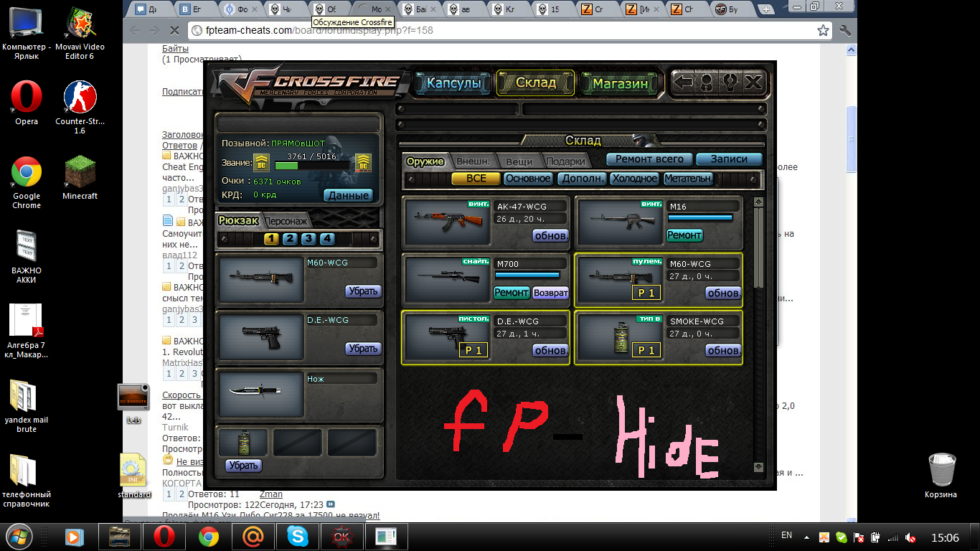Image resolution: width=980 pixels, height=551 pixels.
Task: Select the Подарки category tab
Action: (x=566, y=161)
